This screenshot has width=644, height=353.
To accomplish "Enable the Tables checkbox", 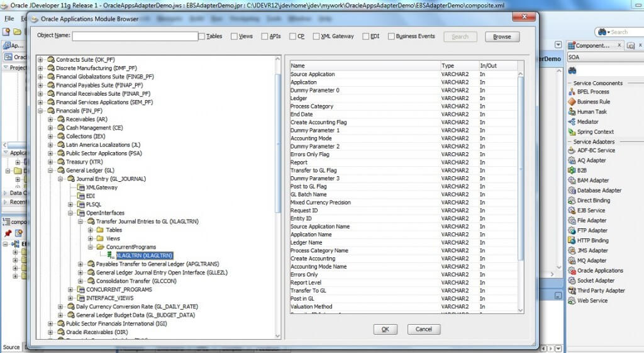I will 201,36.
